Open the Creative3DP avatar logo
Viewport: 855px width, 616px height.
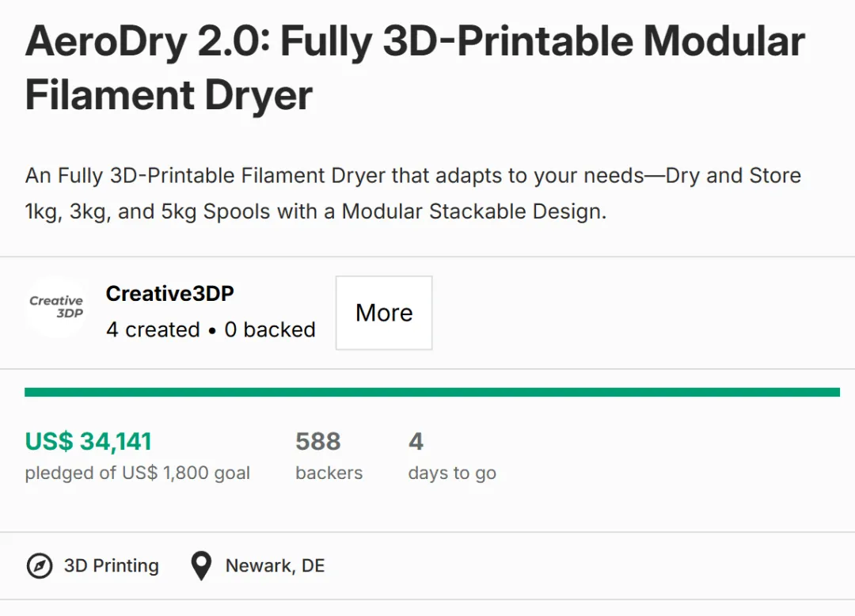[x=57, y=307]
